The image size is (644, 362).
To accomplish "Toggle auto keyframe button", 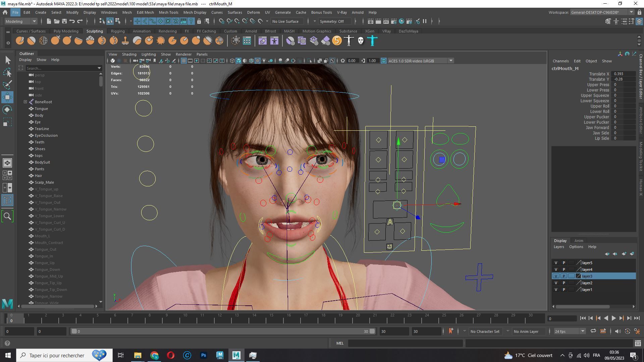I will coord(627,331).
